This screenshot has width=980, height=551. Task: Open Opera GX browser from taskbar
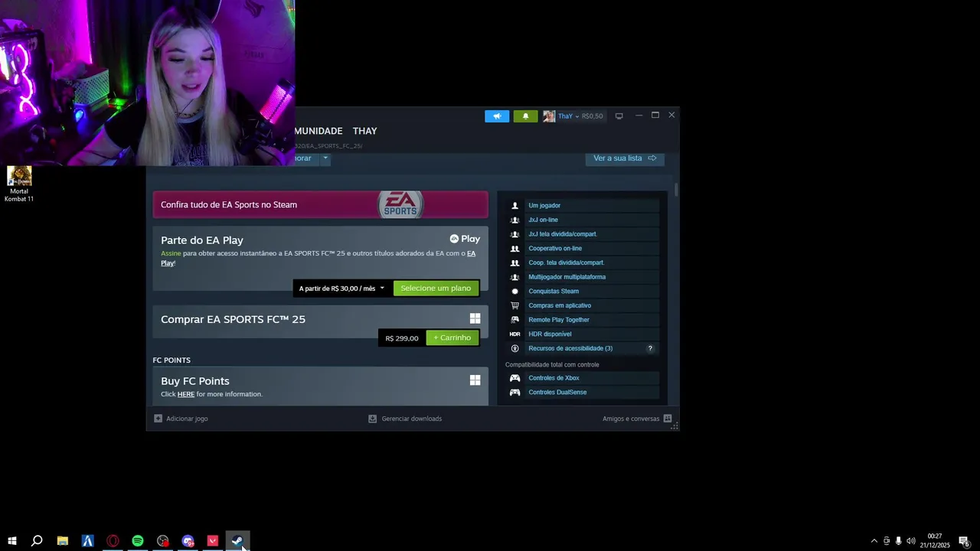(x=113, y=541)
